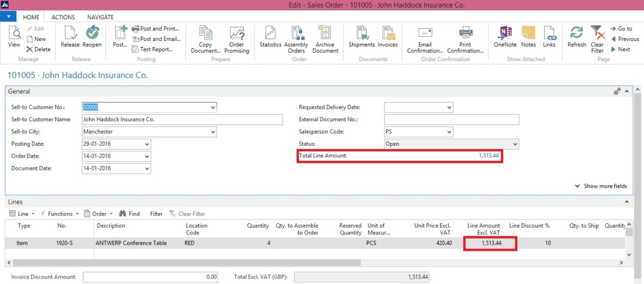644x284 pixels.
Task: Expand the Sell-to Customer No. dropdown
Action: click(x=212, y=108)
